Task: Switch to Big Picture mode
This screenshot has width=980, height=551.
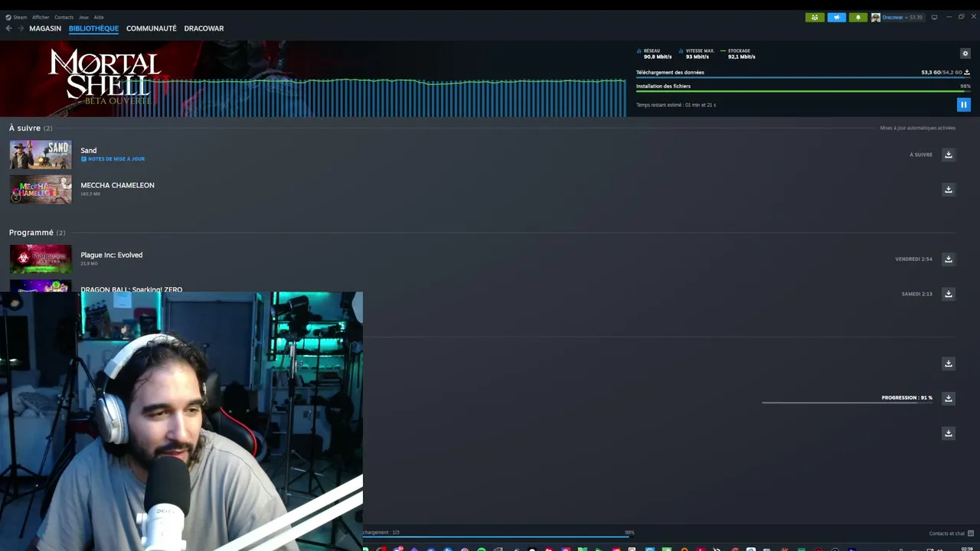Action: click(x=934, y=17)
